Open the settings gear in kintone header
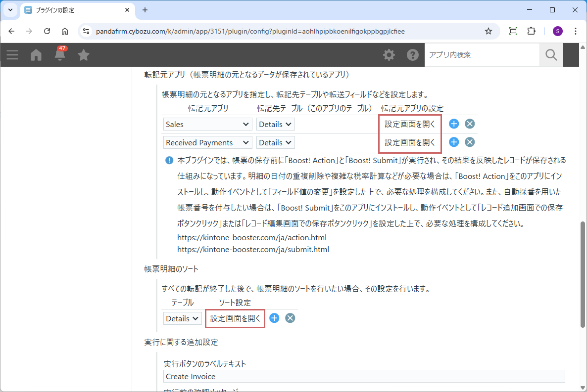Image resolution: width=587 pixels, height=392 pixels. tap(389, 55)
